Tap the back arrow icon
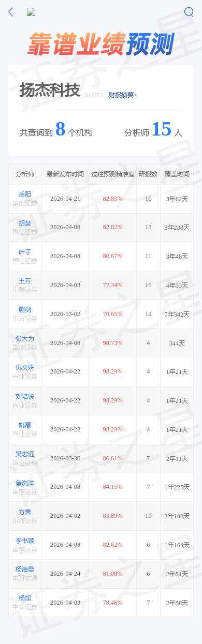Image resolution: width=202 pixels, height=644 pixels. pyautogui.click(x=11, y=12)
